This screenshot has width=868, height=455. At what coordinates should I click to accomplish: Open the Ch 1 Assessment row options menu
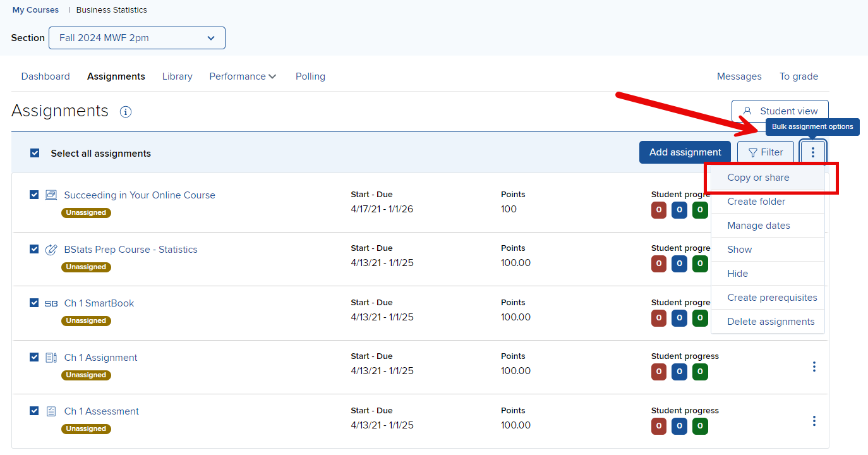814,421
